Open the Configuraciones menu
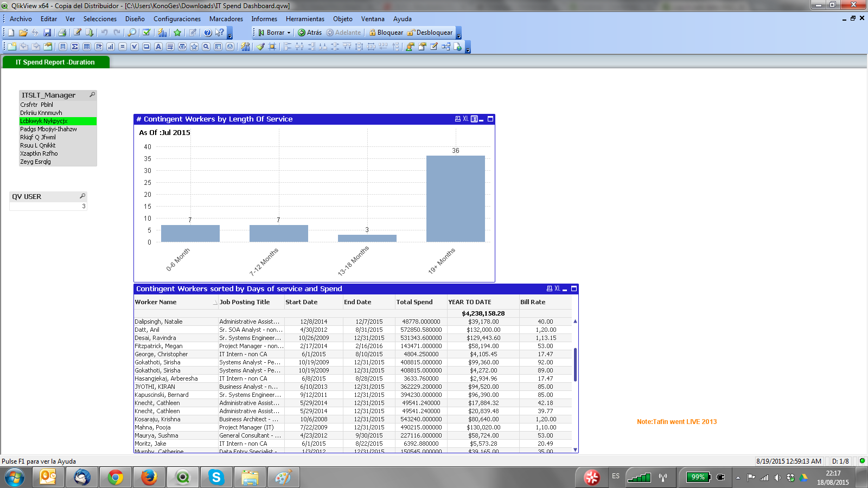 (x=177, y=19)
